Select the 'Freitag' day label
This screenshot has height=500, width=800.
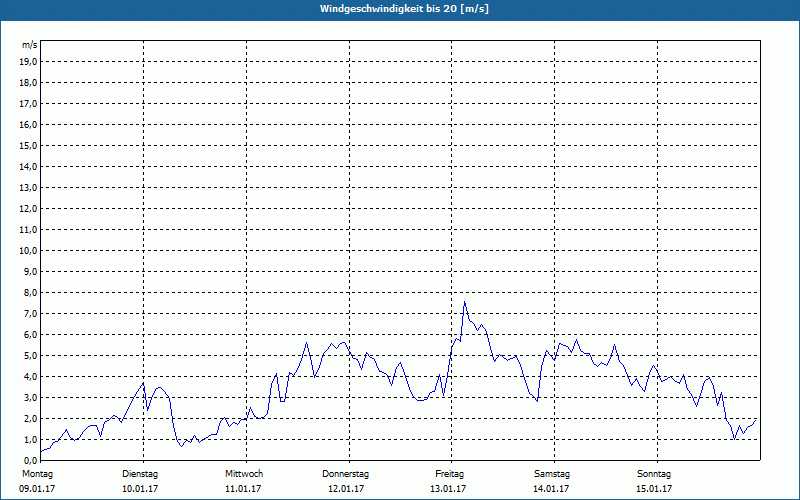[449, 474]
